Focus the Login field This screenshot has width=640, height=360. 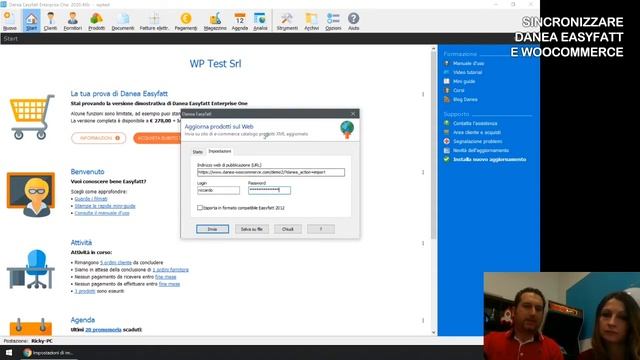(218, 190)
